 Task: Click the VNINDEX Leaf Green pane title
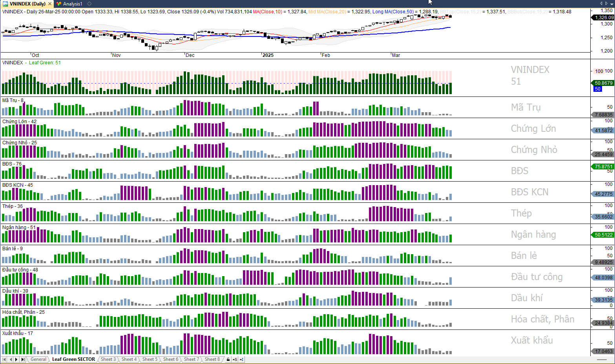31,63
